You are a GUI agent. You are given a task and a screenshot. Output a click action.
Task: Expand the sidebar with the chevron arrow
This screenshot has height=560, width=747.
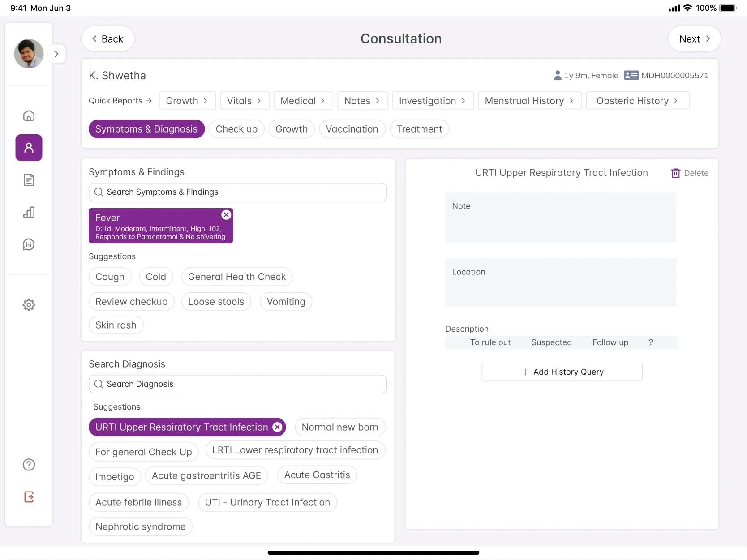tap(56, 54)
